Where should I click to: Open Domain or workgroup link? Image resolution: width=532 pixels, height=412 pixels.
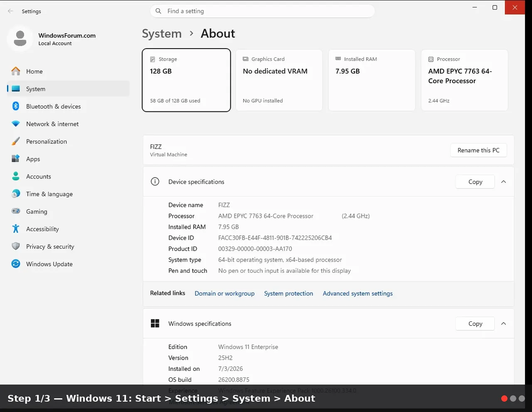pyautogui.click(x=224, y=294)
